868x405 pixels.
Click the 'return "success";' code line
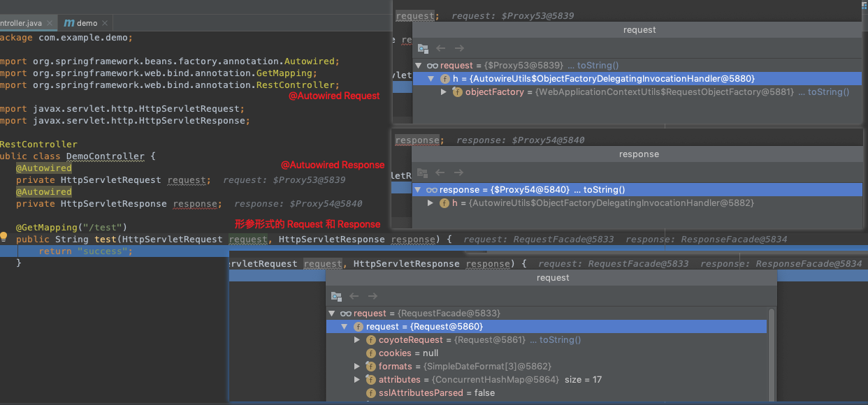[85, 251]
